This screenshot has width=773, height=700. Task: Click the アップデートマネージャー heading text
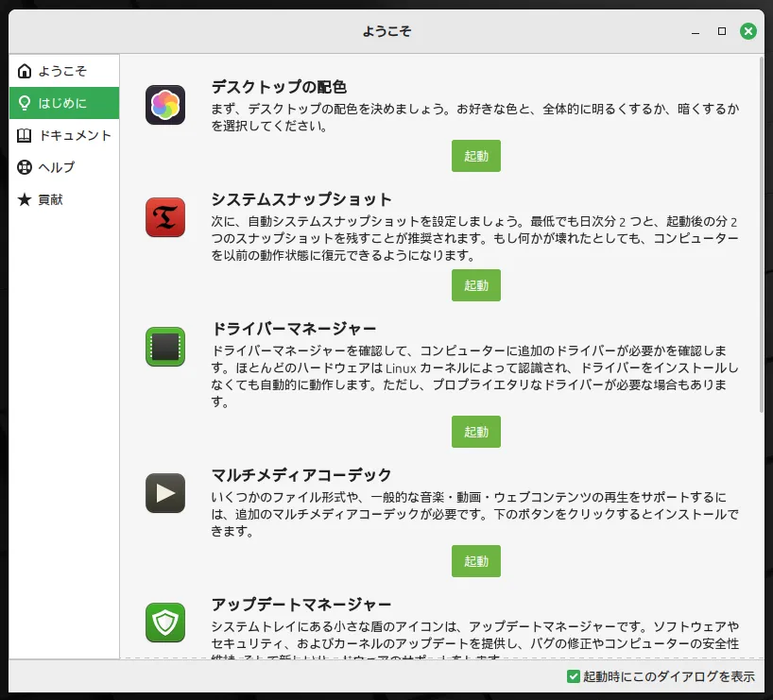[301, 604]
